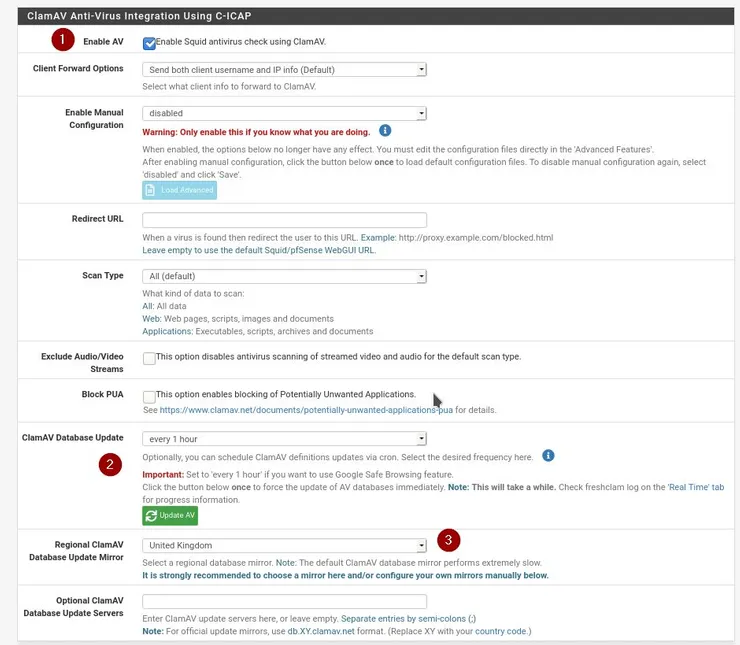
Task: Open the country code link
Action: (x=500, y=632)
